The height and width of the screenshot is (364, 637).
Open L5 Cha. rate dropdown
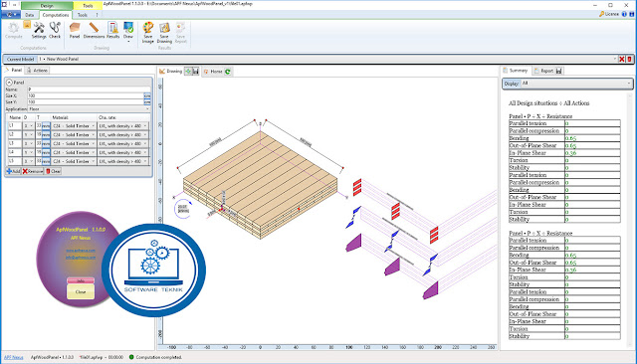[123, 161]
